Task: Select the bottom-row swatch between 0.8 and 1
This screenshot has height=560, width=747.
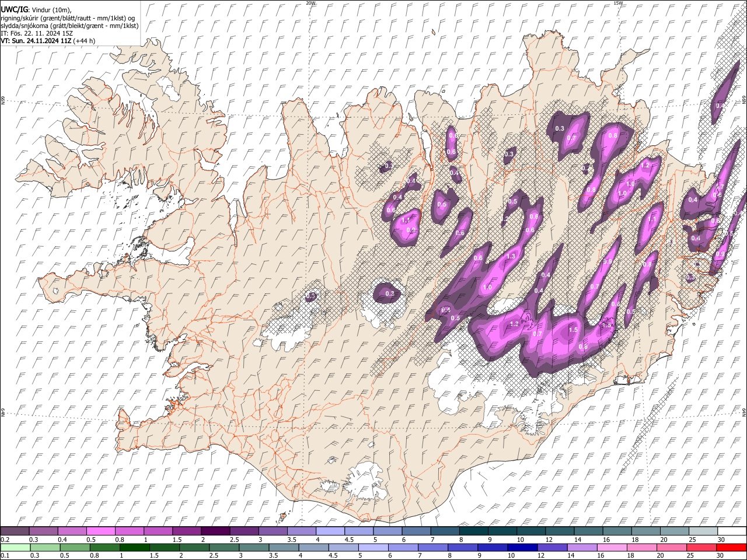Action: pos(104,547)
